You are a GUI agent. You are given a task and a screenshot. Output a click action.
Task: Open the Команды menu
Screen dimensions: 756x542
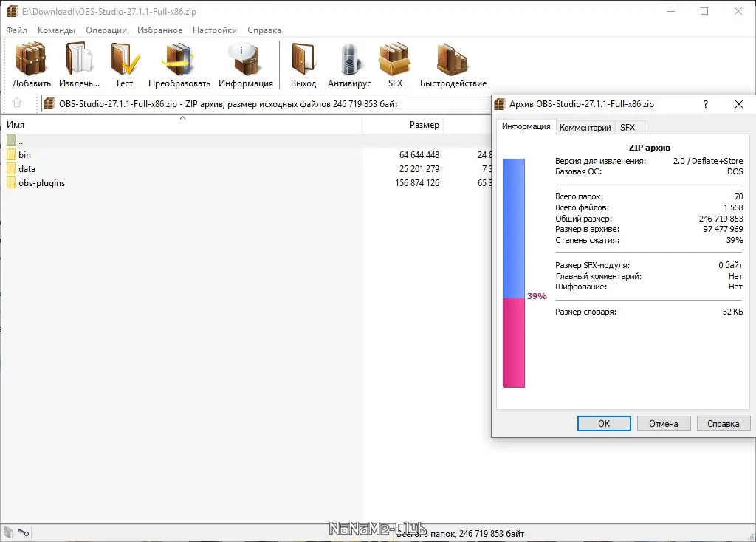56,30
